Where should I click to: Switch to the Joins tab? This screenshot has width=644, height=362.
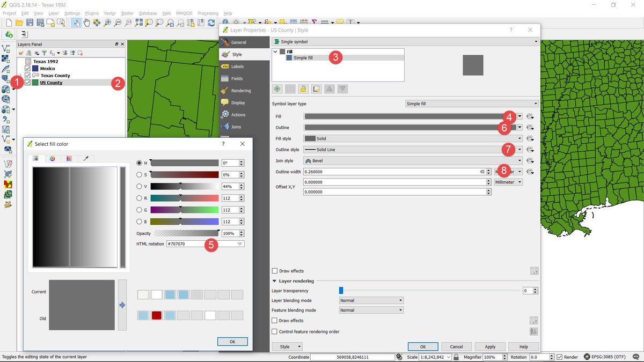point(244,127)
